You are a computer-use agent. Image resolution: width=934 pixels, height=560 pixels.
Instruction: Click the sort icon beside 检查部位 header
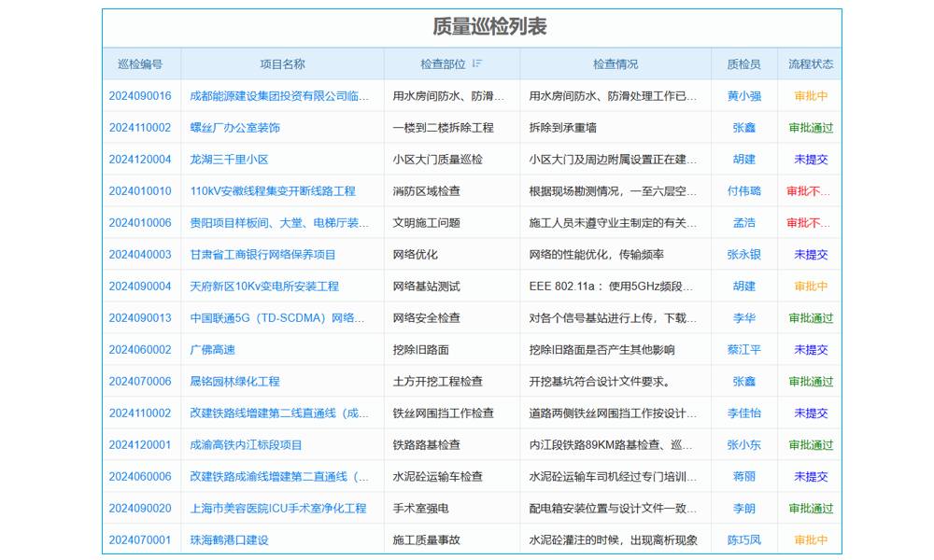477,63
